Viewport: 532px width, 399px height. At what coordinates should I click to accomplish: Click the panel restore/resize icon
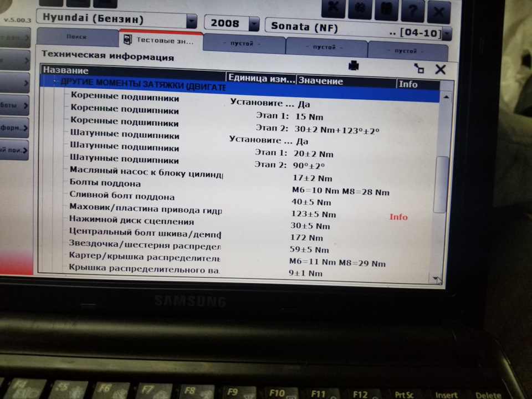pyautogui.click(x=419, y=68)
